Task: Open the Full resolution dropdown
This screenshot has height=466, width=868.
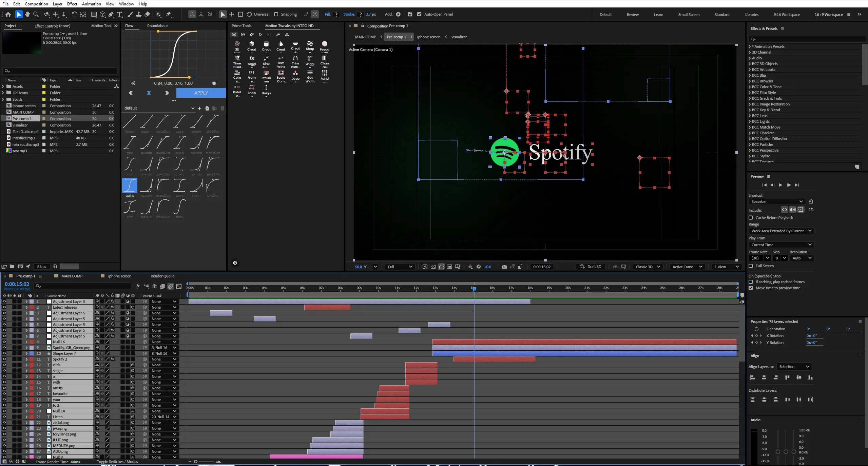Action: (400, 267)
